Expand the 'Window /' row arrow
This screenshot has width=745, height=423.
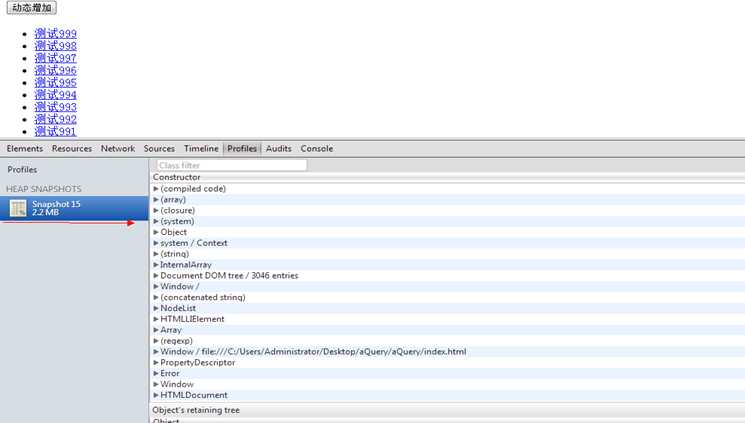(155, 287)
